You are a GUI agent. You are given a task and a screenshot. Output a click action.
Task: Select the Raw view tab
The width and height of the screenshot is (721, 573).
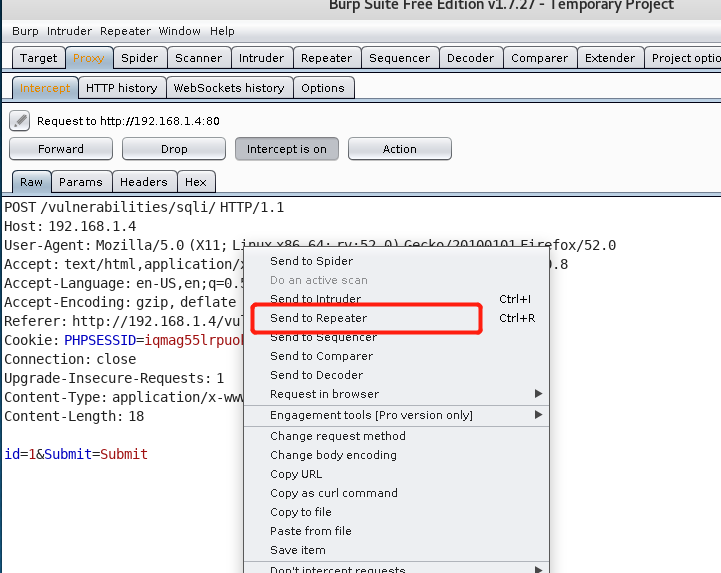pos(31,182)
